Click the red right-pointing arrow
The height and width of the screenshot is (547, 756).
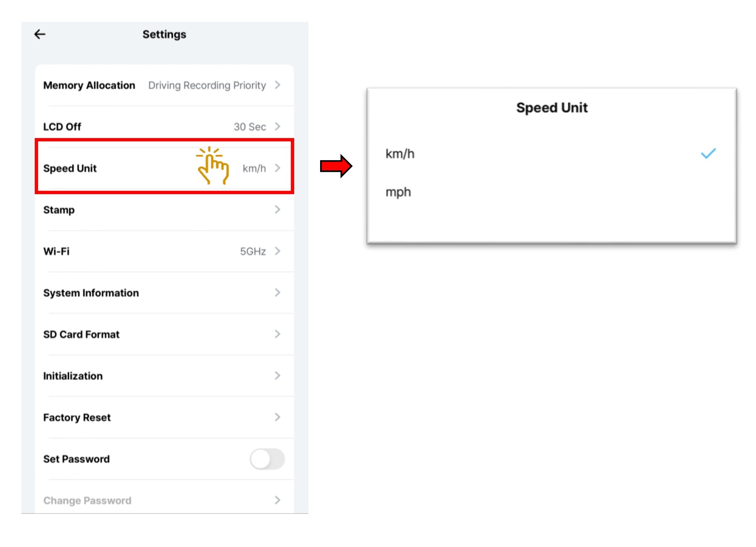(x=336, y=166)
